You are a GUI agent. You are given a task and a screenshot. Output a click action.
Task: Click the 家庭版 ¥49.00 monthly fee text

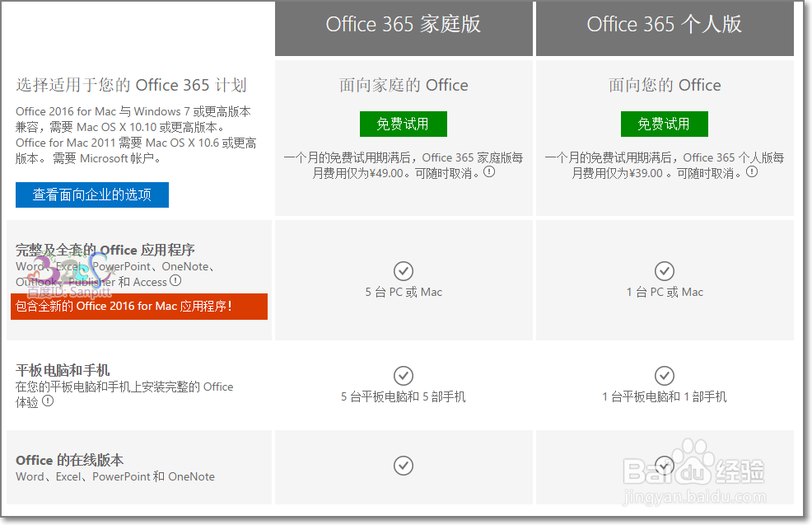pyautogui.click(x=404, y=165)
